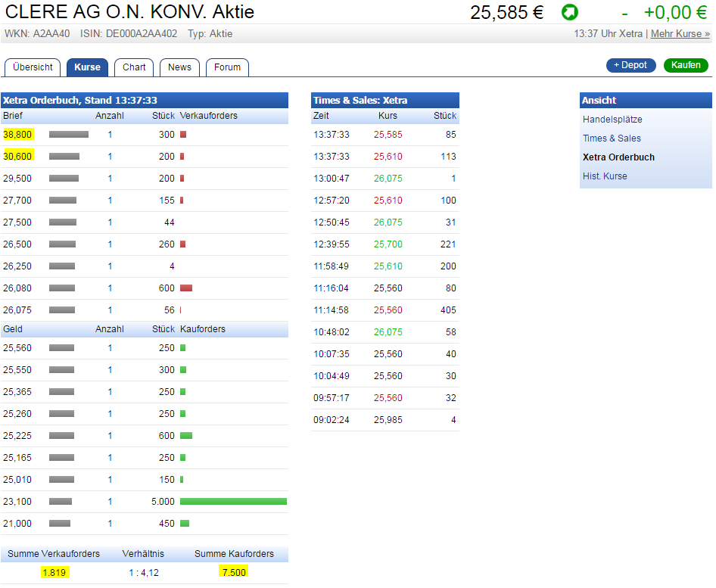
Task: Open the Forum tab
Action: [x=227, y=67]
